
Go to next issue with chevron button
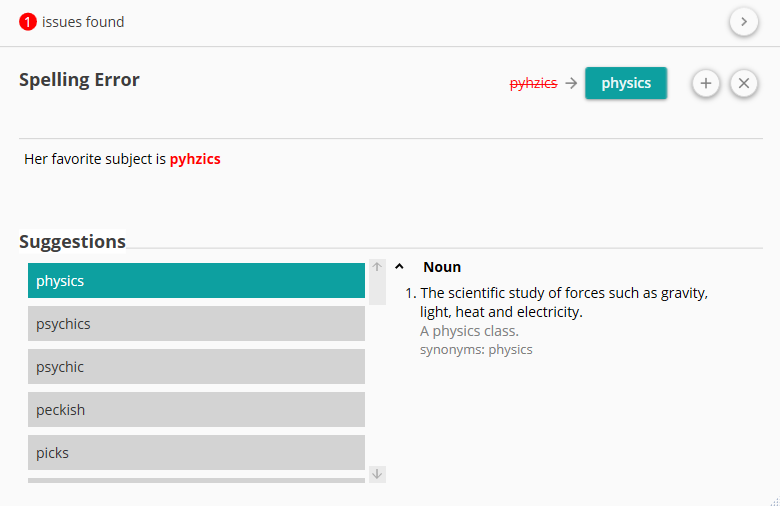click(x=743, y=21)
